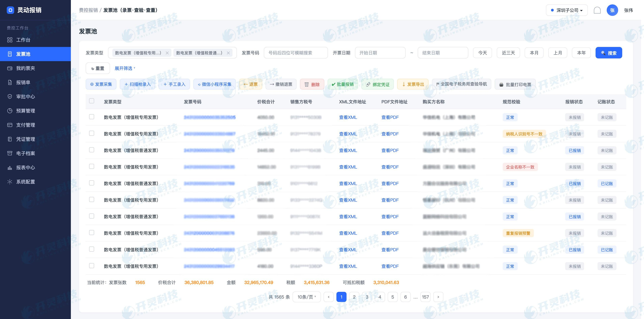Screen dimensions: 644x319
Task: Remove the 增值税普通 invoice type tag
Action: coord(228,53)
